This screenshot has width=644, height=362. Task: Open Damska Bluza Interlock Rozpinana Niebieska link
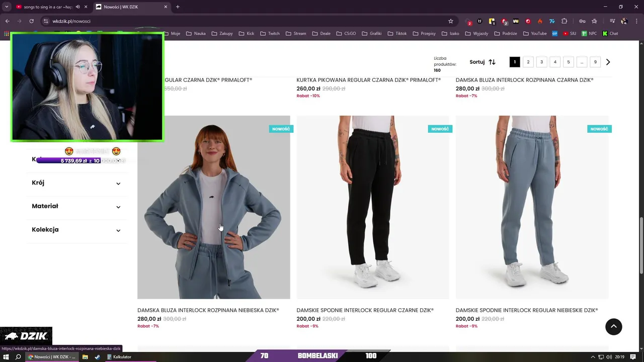208,310
